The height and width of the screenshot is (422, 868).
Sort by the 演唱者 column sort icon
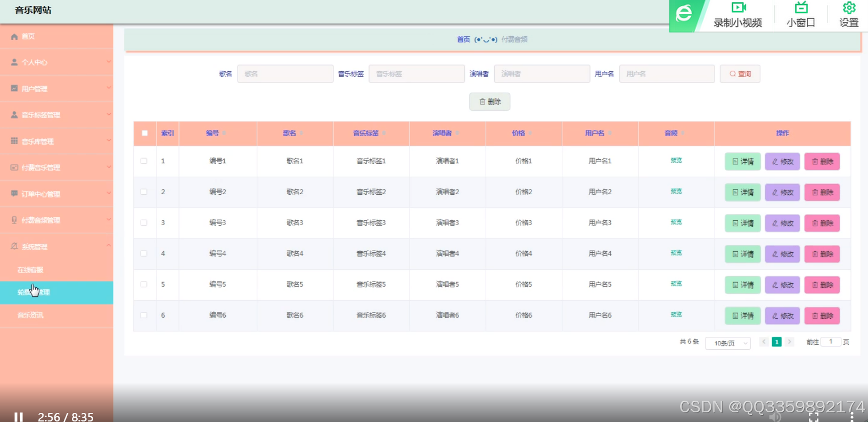click(x=457, y=133)
